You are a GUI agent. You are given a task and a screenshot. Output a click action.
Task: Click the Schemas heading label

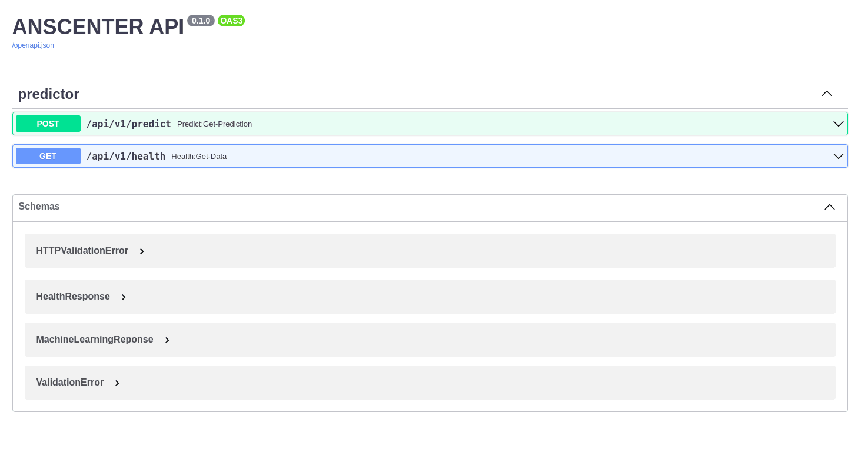click(39, 206)
